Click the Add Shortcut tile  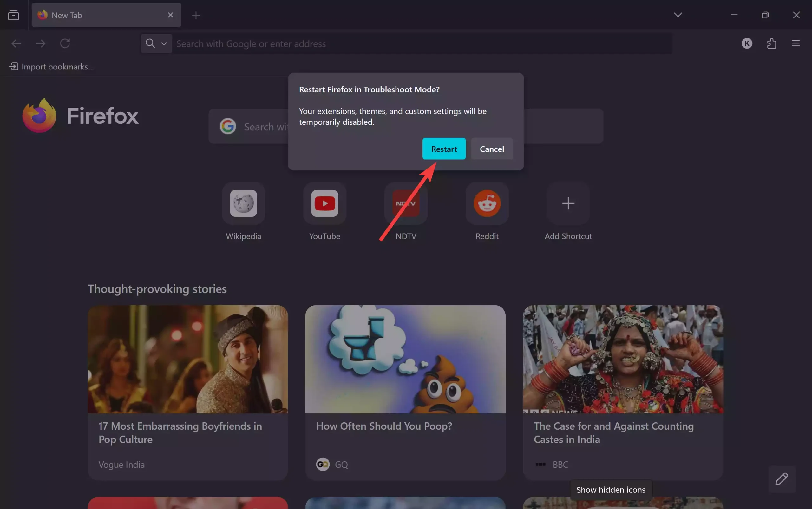(x=568, y=203)
